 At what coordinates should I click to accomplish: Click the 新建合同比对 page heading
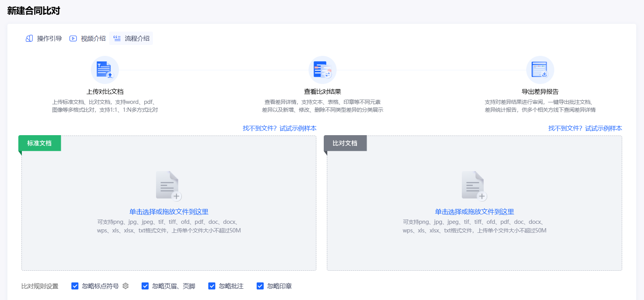[x=34, y=11]
